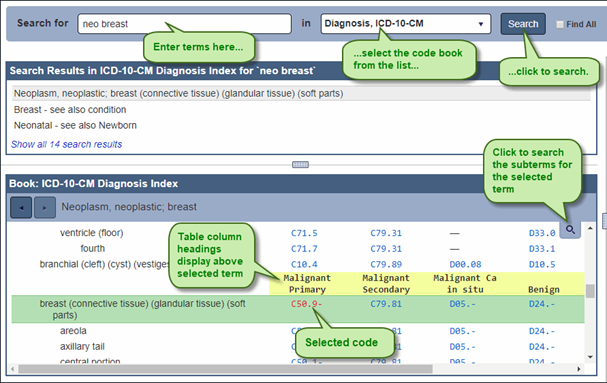Click the Malignant Ca in situ heading
The width and height of the screenshot is (607, 383).
(465, 284)
